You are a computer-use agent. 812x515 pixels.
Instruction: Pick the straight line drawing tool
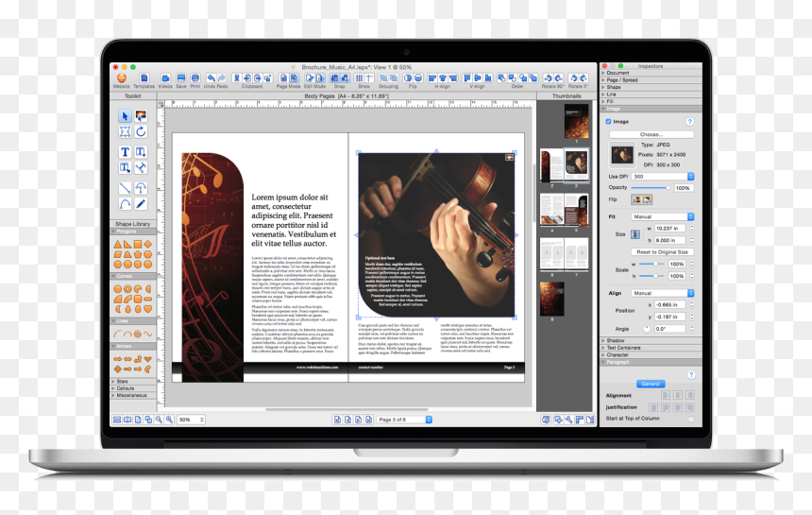click(x=125, y=188)
